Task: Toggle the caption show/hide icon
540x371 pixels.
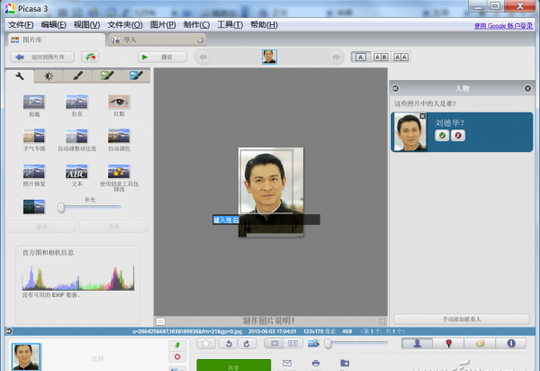Action: pyautogui.click(x=160, y=321)
